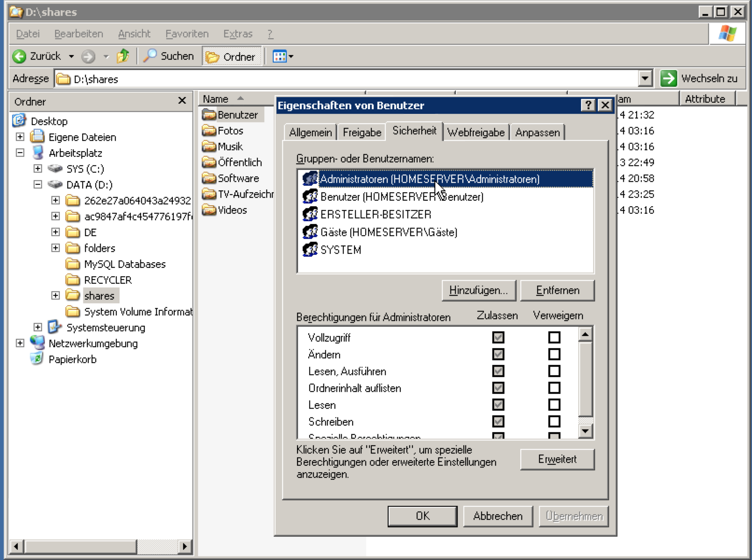Click the Views grid icon in toolbar
The image size is (752, 560).
point(280,56)
